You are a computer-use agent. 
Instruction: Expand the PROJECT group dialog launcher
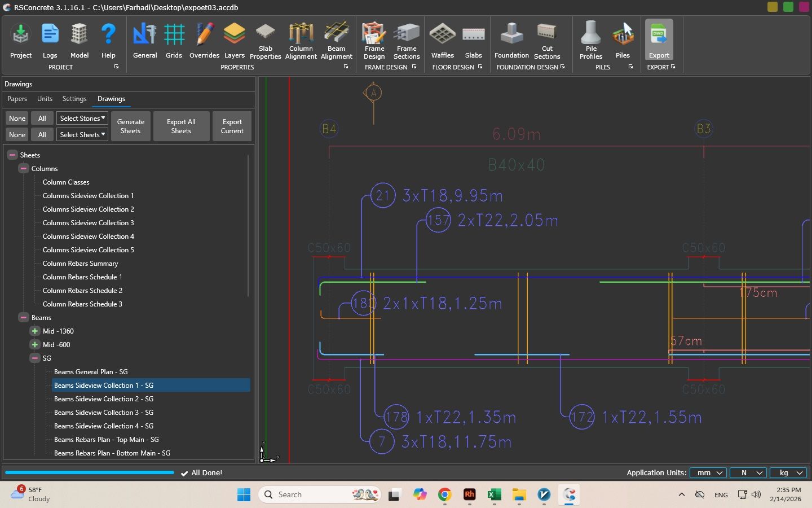pyautogui.click(x=117, y=67)
